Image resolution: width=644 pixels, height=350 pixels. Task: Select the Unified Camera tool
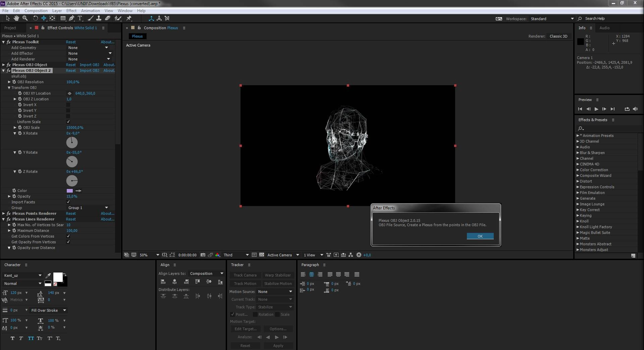click(44, 18)
